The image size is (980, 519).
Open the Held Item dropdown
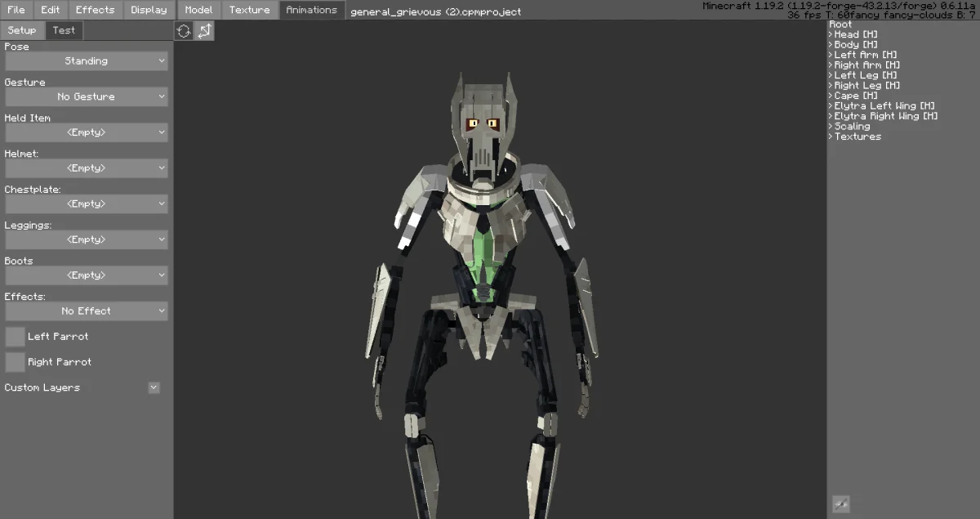tap(87, 132)
